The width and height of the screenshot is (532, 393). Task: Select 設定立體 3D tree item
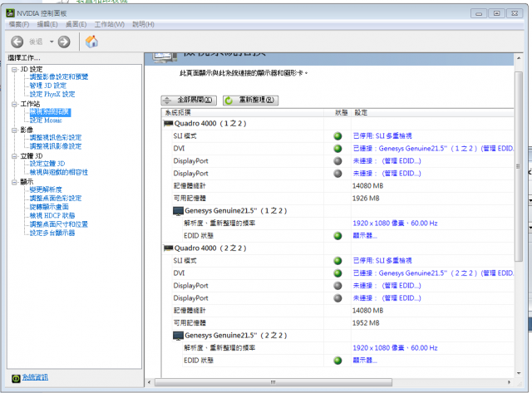(x=47, y=164)
